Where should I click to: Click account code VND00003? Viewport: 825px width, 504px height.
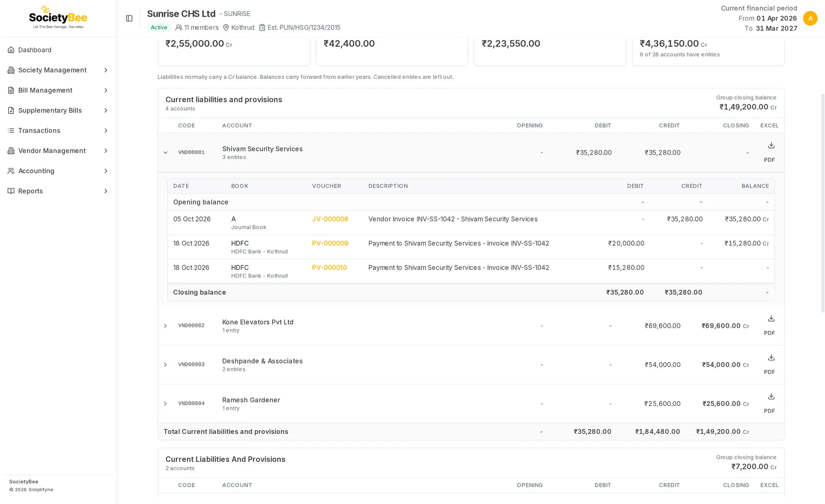tap(191, 364)
